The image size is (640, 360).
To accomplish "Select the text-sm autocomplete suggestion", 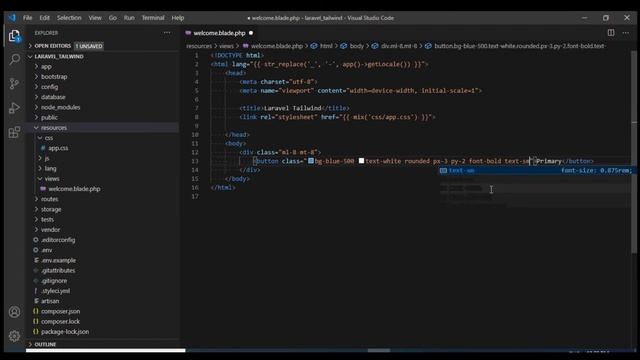I will click(x=535, y=171).
